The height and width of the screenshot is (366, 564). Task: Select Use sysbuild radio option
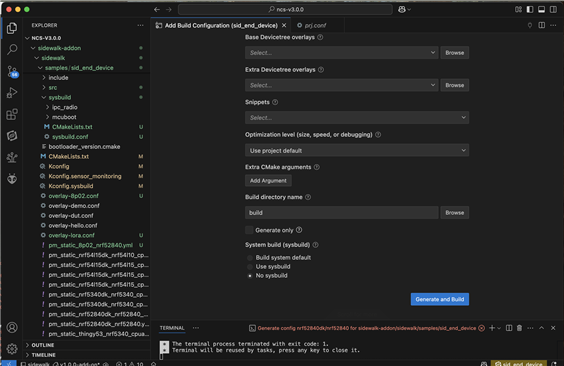click(x=250, y=267)
